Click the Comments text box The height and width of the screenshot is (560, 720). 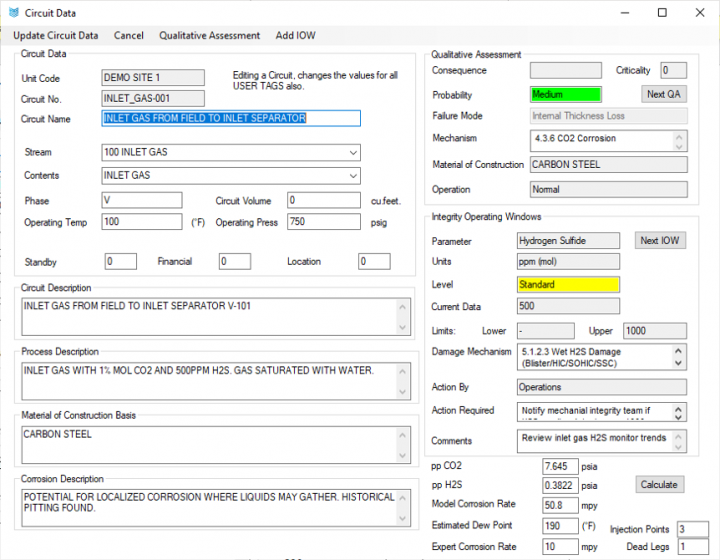click(x=602, y=441)
